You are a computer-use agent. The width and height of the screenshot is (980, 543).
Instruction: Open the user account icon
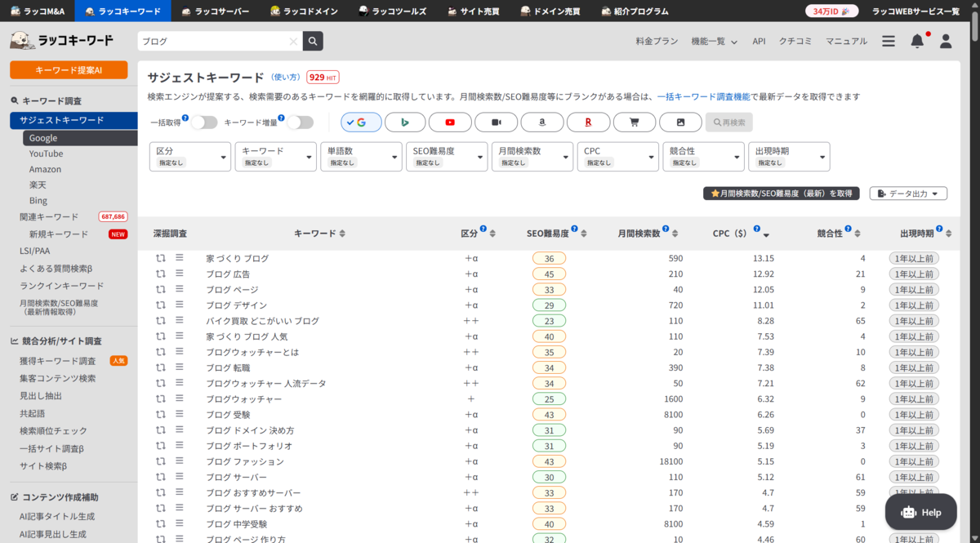(x=946, y=41)
